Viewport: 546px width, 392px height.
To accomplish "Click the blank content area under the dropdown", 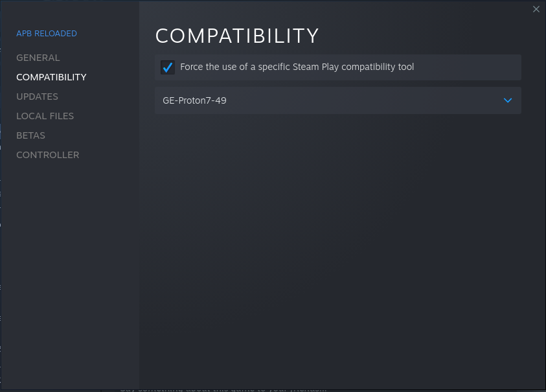I will click(x=337, y=246).
